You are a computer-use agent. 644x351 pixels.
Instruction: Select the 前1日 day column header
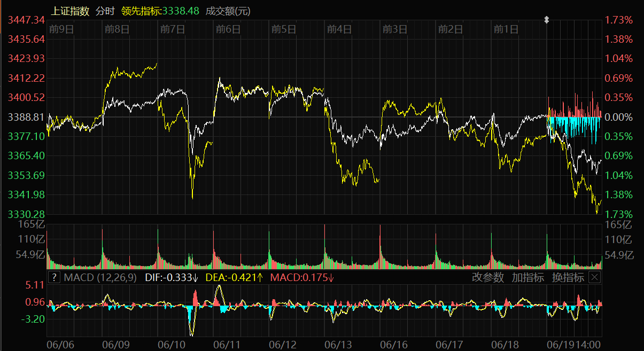coord(506,29)
